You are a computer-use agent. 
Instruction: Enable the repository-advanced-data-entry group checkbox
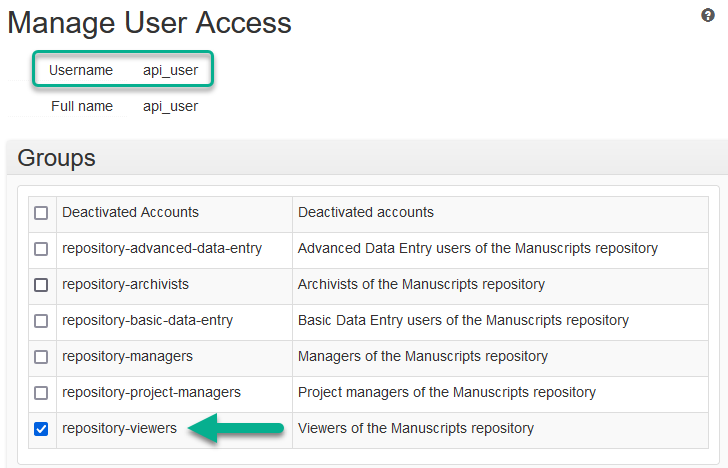[41, 249]
